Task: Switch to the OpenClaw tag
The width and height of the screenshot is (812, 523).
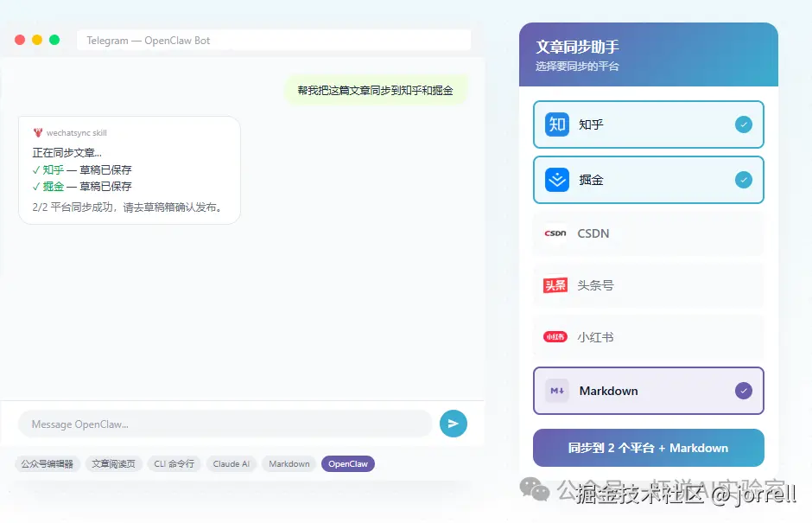Action: [347, 463]
